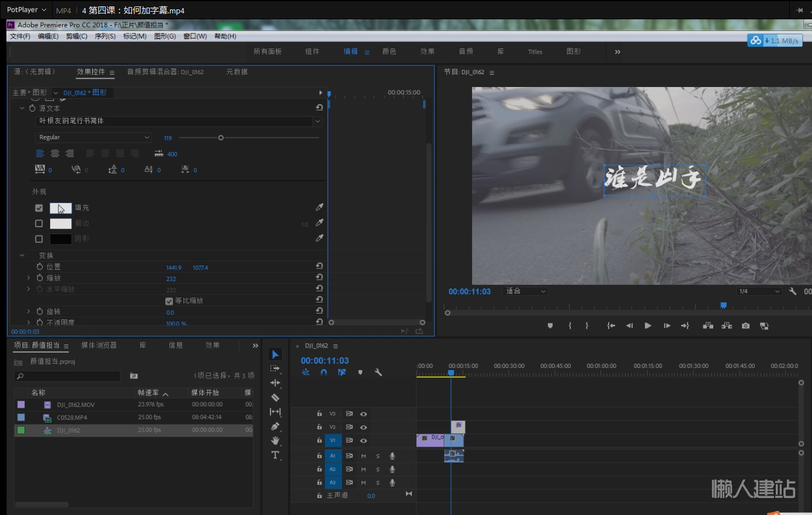Open the DJI_0162 graphic clip dropdown
This screenshot has height=515, width=812.
pyautogui.click(x=55, y=93)
